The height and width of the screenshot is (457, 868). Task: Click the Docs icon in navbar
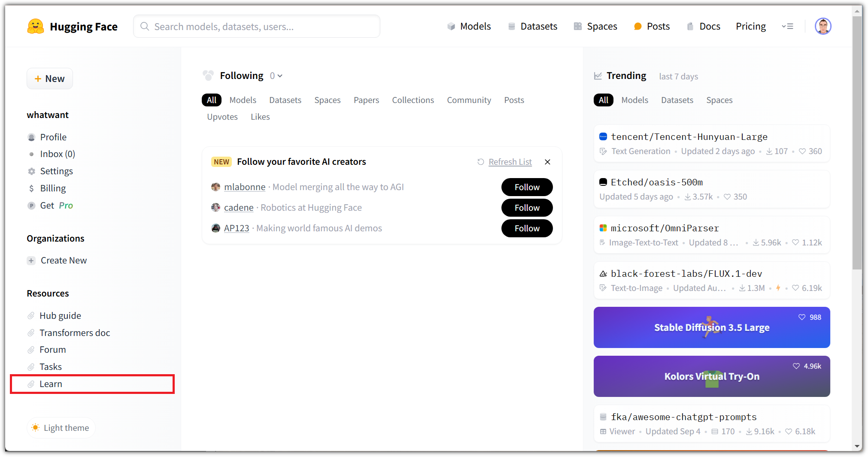tap(690, 27)
